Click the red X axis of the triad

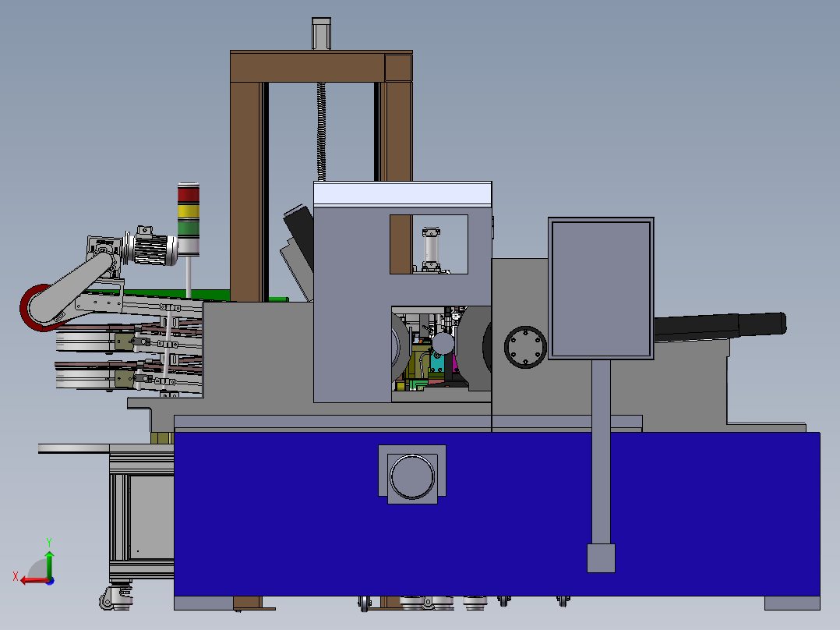[x=34, y=580]
